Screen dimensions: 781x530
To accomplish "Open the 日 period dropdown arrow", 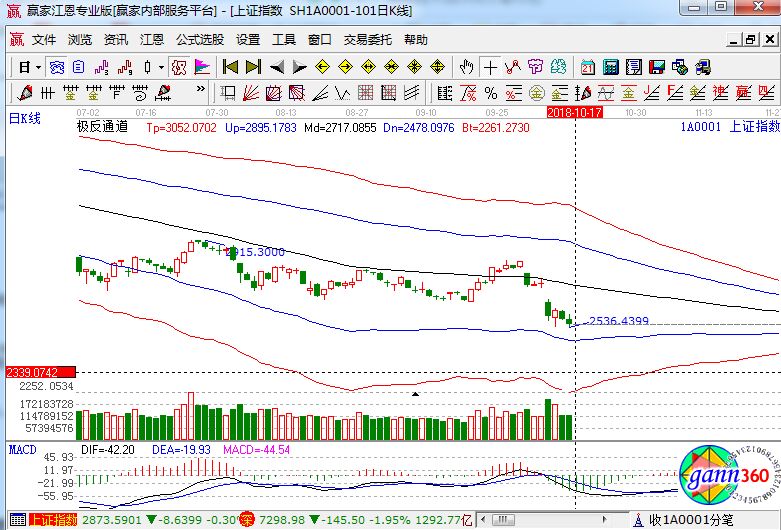I will tap(38, 67).
